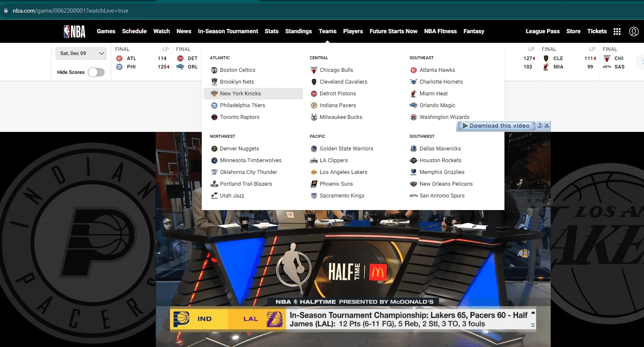644x347 pixels.
Task: Go to League Pass
Action: [543, 31]
